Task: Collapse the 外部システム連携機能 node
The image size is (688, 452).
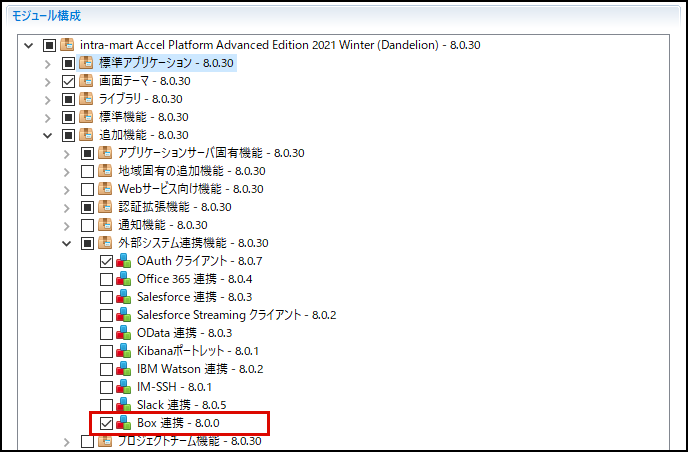Action: (66, 243)
